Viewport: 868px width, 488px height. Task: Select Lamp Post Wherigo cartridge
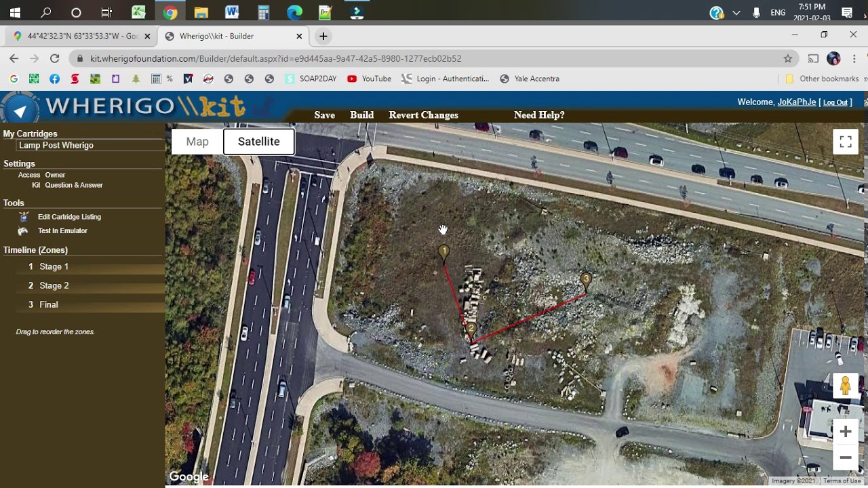(x=56, y=146)
